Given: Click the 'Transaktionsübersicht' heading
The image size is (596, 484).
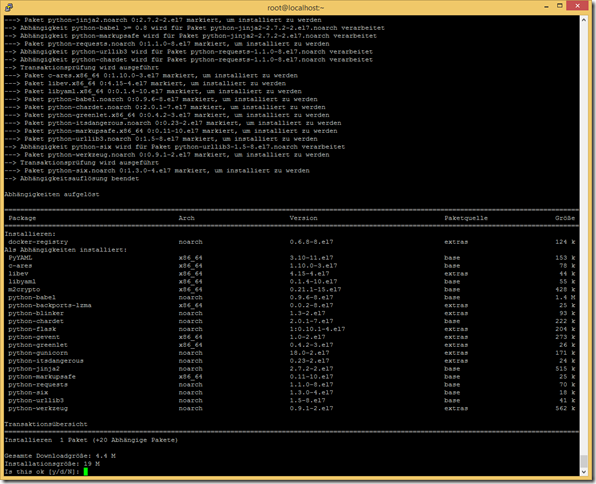Looking at the screenshot, I should pyautogui.click(x=46, y=424).
